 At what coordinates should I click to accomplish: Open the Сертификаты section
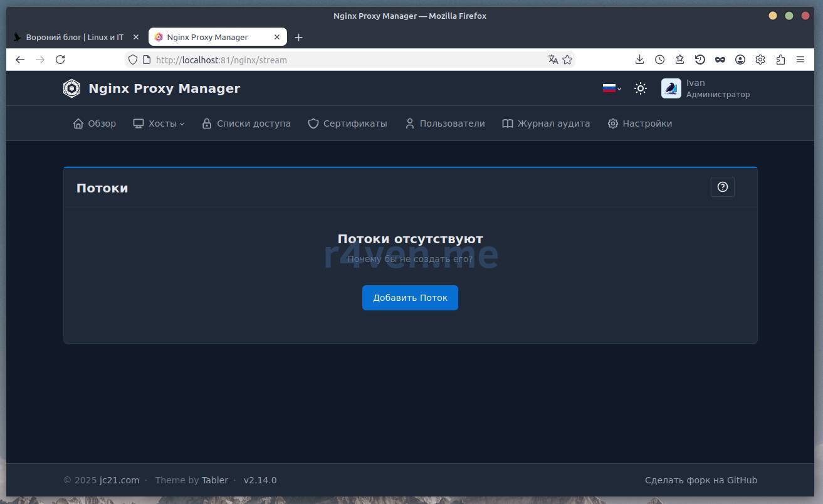(347, 123)
